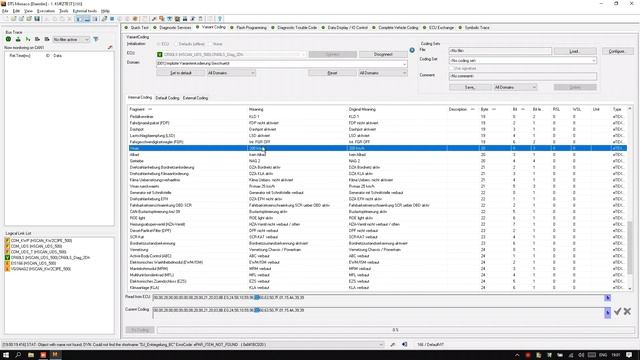
Task: Select the None initialization radio button
Action: click(x=211, y=44)
